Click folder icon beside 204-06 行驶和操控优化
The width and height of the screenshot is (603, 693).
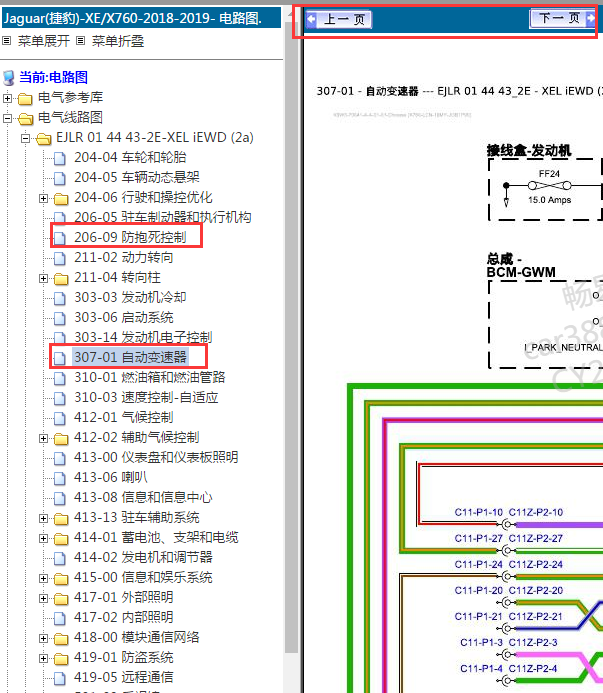click(61, 198)
